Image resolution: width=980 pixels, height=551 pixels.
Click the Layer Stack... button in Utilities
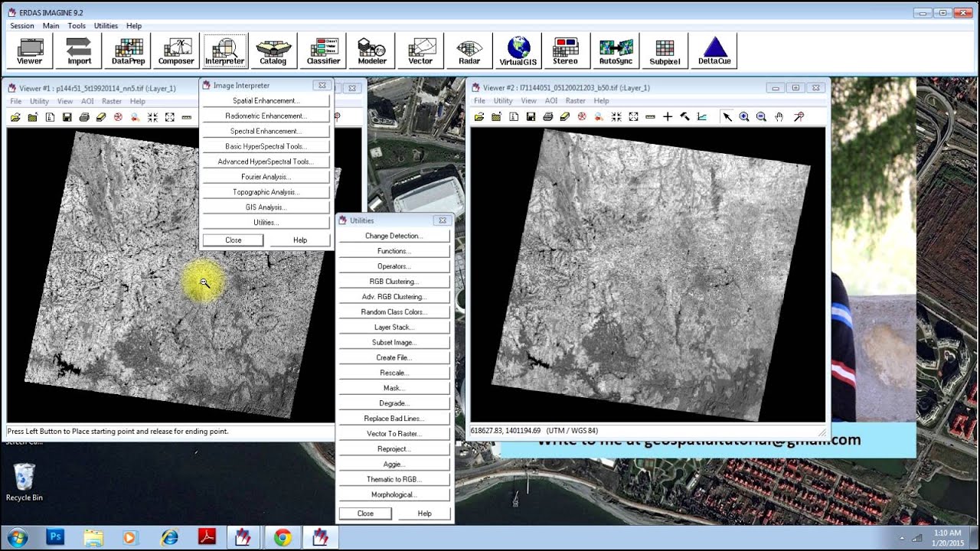pyautogui.click(x=394, y=328)
